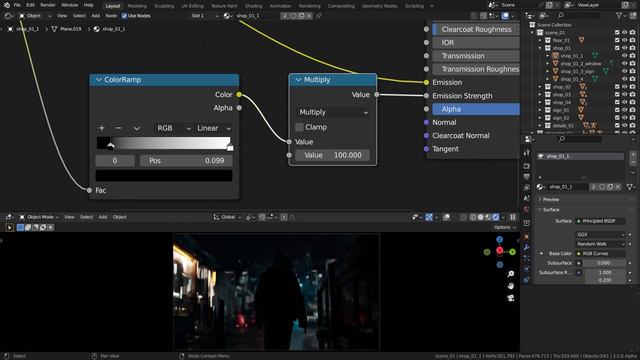Screen dimensions: 640x360
Task: Click the pin icon in node editor header
Action: point(318,16)
